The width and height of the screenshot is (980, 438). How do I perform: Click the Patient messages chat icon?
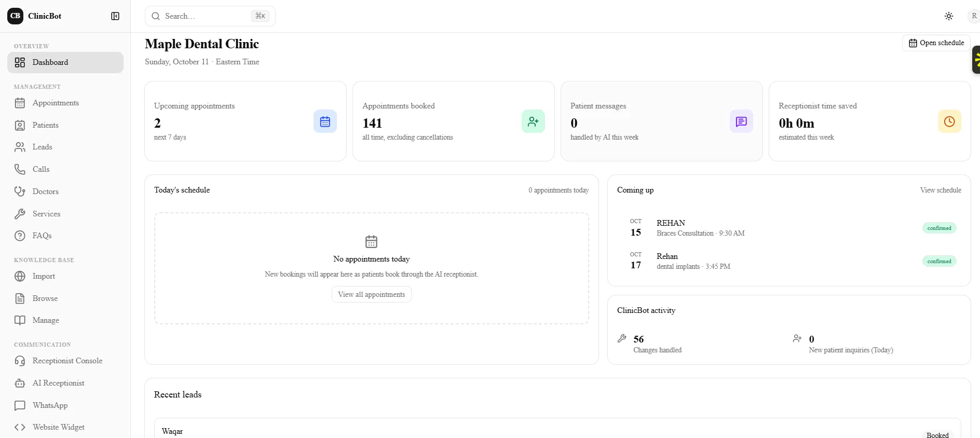point(741,121)
